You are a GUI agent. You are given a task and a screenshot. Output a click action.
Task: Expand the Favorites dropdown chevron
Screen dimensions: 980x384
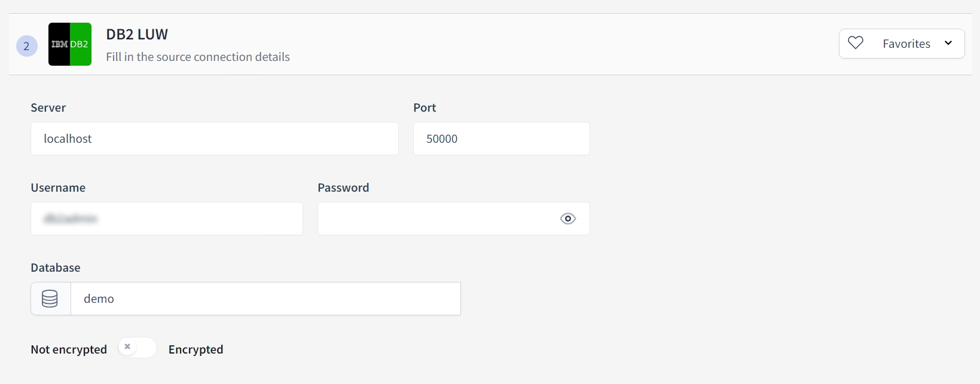pos(948,43)
